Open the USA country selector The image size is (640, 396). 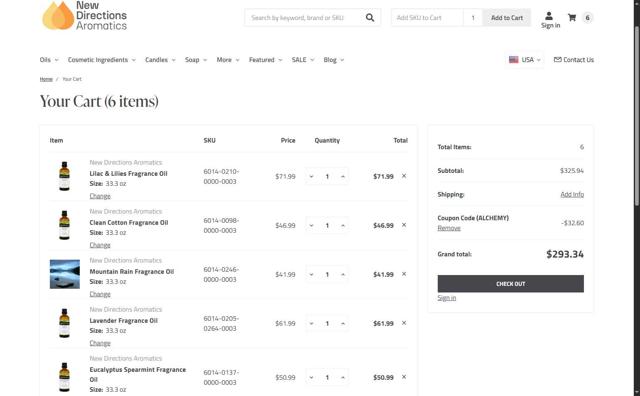524,60
